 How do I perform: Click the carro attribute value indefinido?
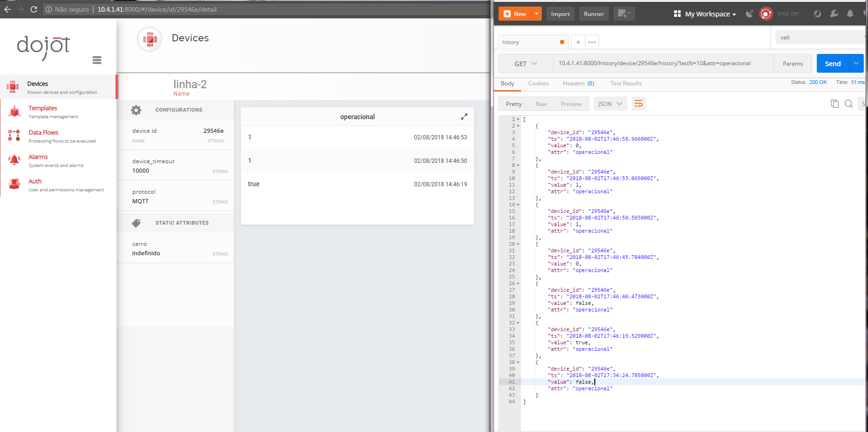146,253
